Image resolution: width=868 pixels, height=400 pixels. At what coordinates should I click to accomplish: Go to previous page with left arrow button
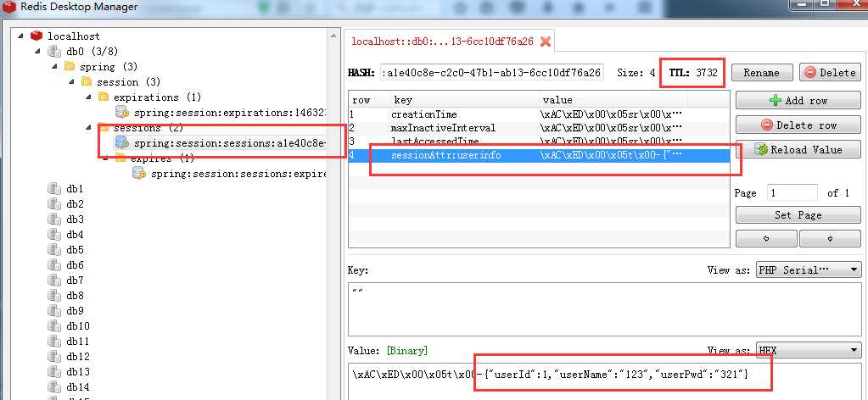766,239
